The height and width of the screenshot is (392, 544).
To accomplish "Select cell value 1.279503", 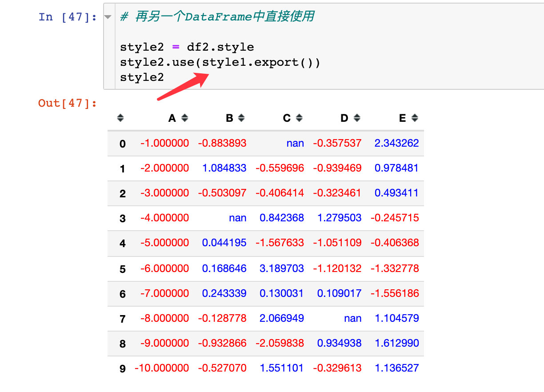I will 340,218.
